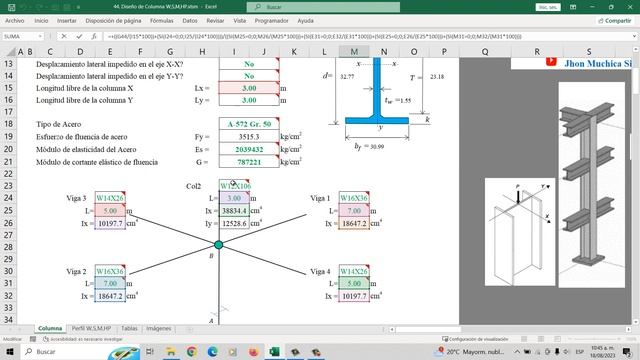Open Disposición de página tab

click(113, 20)
